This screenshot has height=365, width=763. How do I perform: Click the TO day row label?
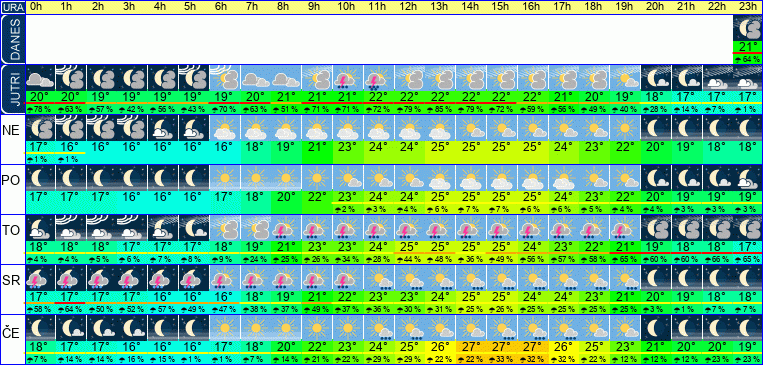tap(12, 231)
